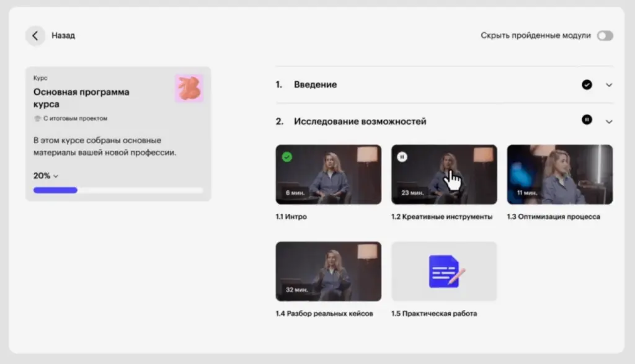
Task: Click the pink course cover illustration
Action: [189, 89]
